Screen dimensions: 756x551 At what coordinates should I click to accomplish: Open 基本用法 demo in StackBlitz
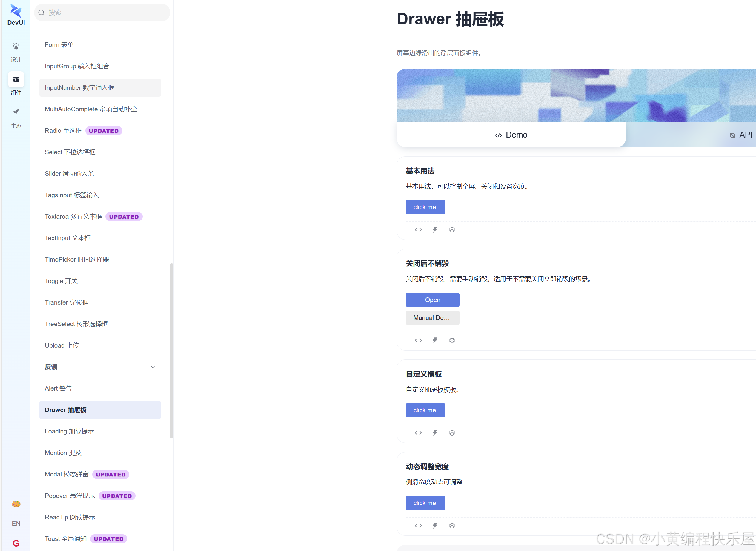435,229
